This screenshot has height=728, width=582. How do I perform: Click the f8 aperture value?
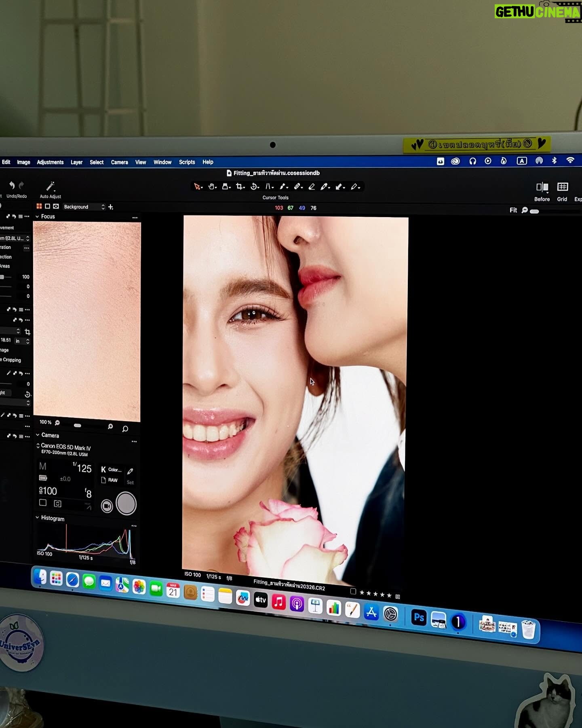(x=88, y=493)
